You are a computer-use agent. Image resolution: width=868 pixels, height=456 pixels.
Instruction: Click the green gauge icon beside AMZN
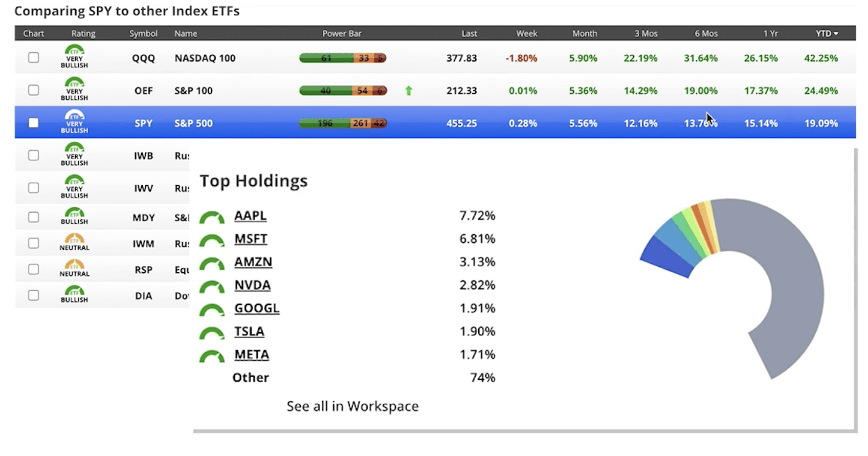pyautogui.click(x=212, y=264)
